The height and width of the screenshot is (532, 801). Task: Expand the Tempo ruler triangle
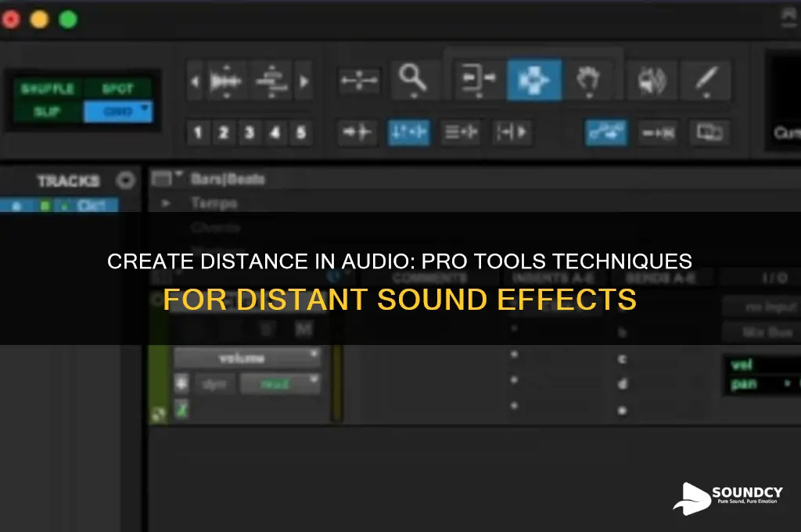(165, 203)
